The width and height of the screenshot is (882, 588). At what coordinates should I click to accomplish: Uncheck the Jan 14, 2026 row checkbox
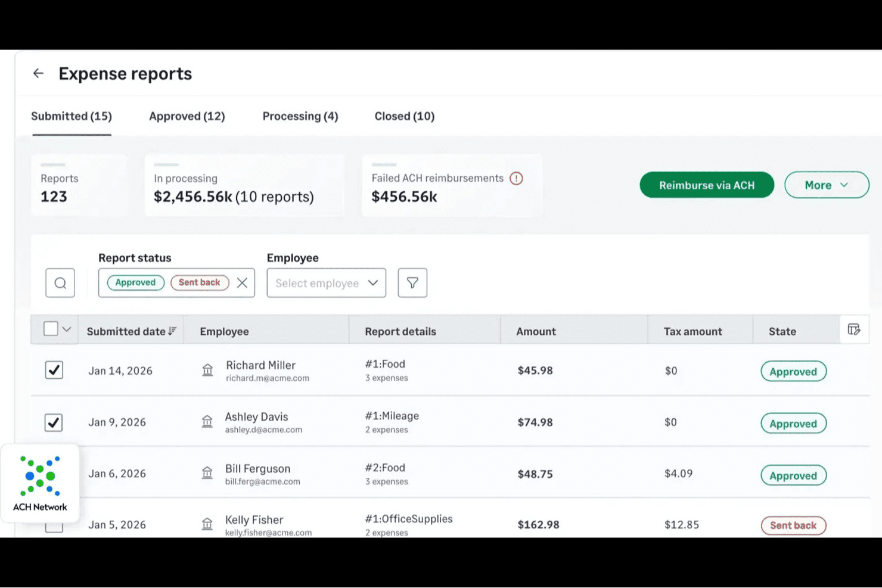(54, 370)
